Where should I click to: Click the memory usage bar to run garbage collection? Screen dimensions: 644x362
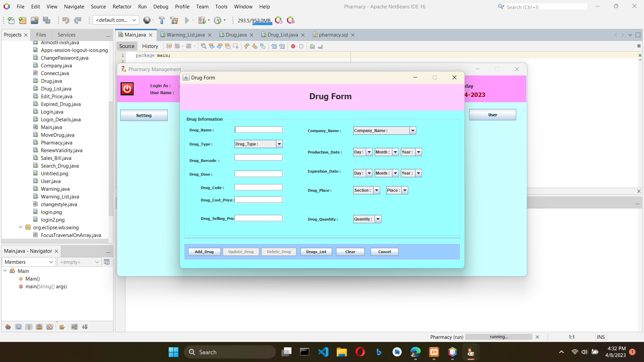tap(254, 20)
